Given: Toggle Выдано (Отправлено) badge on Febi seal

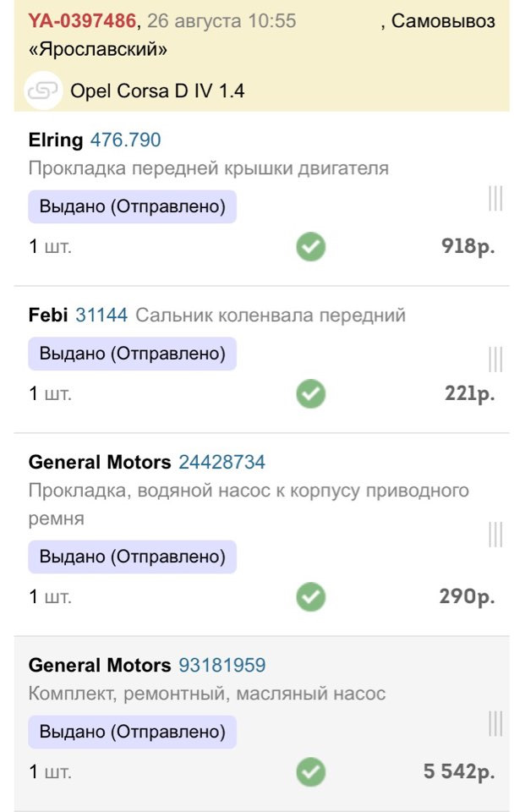Looking at the screenshot, I should tap(131, 354).
